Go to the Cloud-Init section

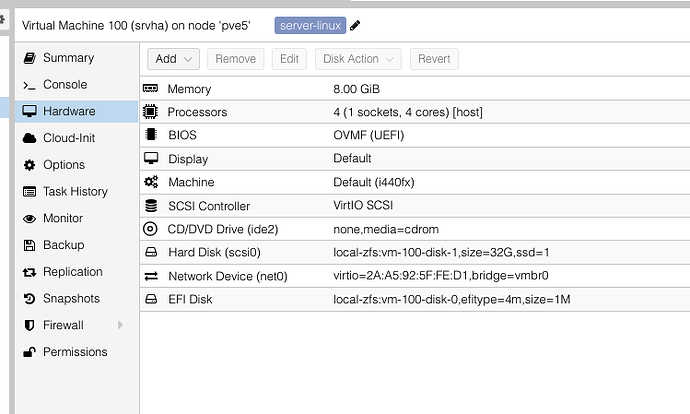(68, 138)
